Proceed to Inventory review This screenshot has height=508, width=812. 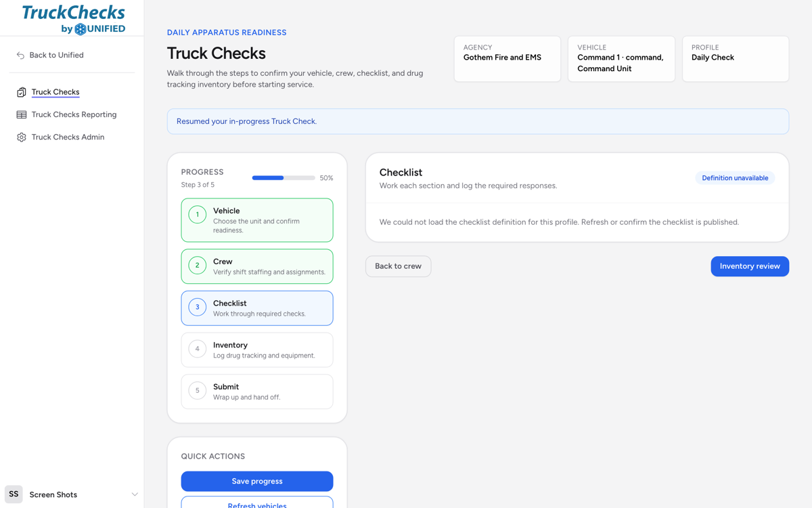click(x=750, y=266)
